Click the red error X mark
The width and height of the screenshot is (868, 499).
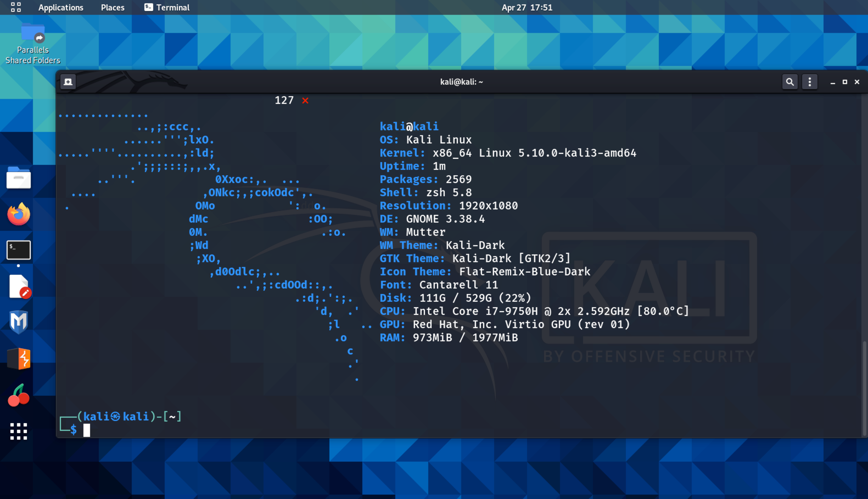pyautogui.click(x=305, y=100)
